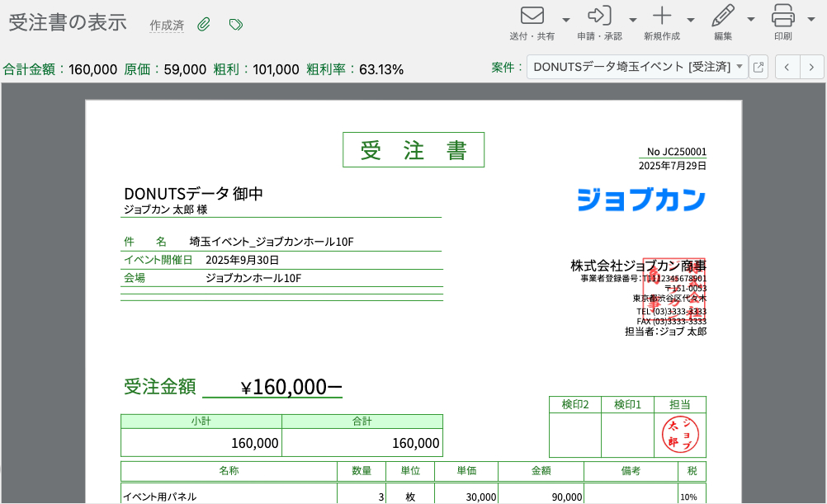Click the 受注書 document title box
This screenshot has width=827, height=504.
coord(413,150)
